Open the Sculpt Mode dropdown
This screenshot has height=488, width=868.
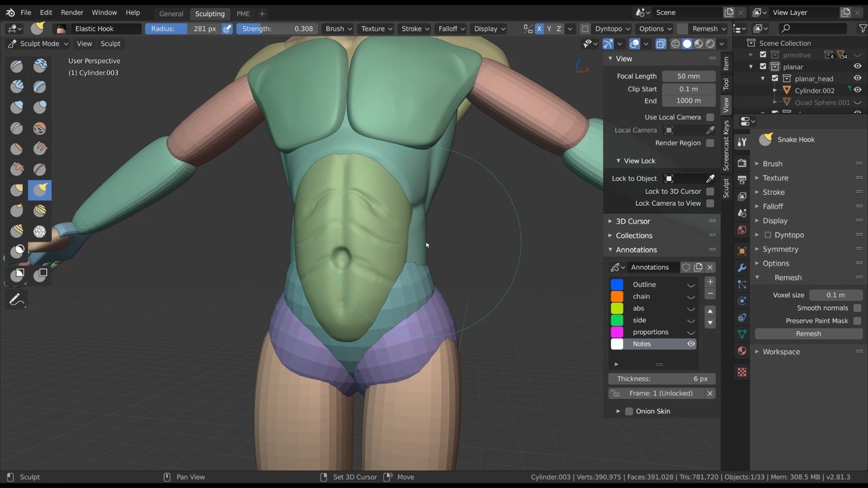[39, 43]
